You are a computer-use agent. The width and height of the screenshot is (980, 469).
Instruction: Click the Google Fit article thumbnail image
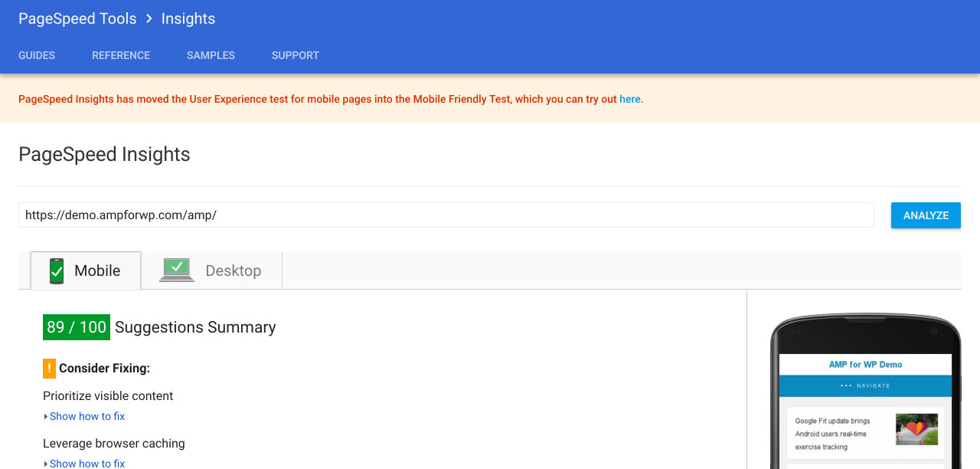(916, 429)
